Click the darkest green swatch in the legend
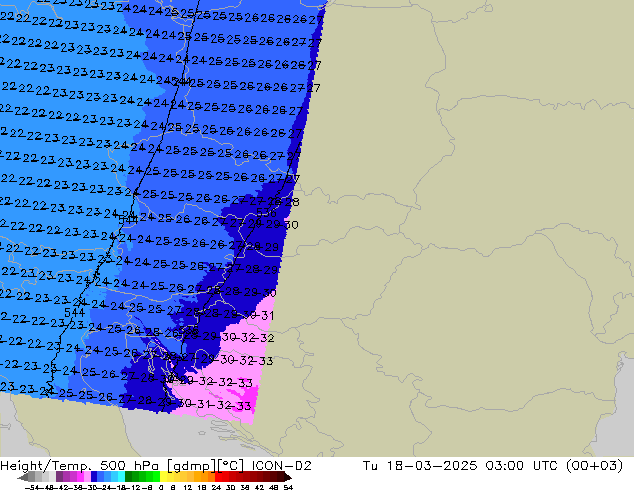The width and height of the screenshot is (634, 490). (129, 477)
